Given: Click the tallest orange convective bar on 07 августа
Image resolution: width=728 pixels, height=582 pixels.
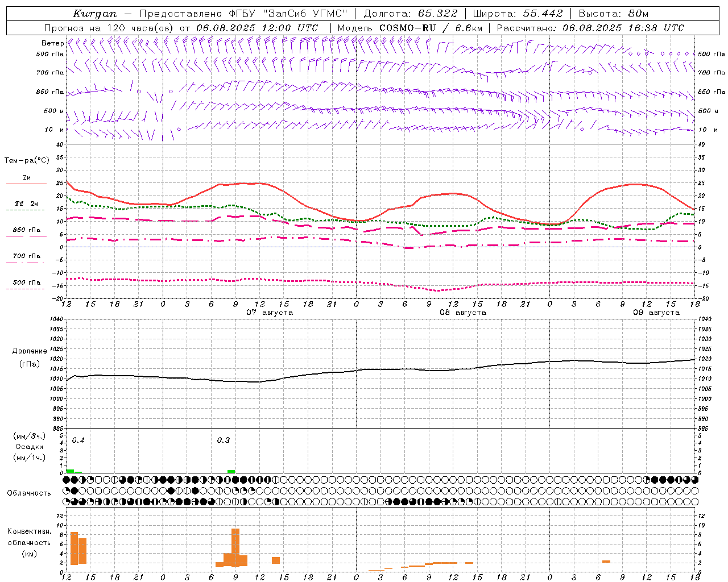Looking at the screenshot, I should tap(235, 548).
